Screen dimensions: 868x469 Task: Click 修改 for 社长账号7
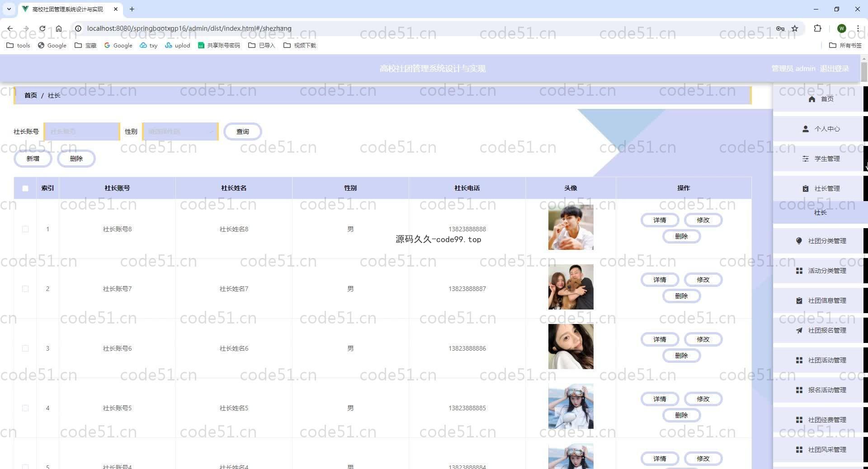[x=703, y=280]
